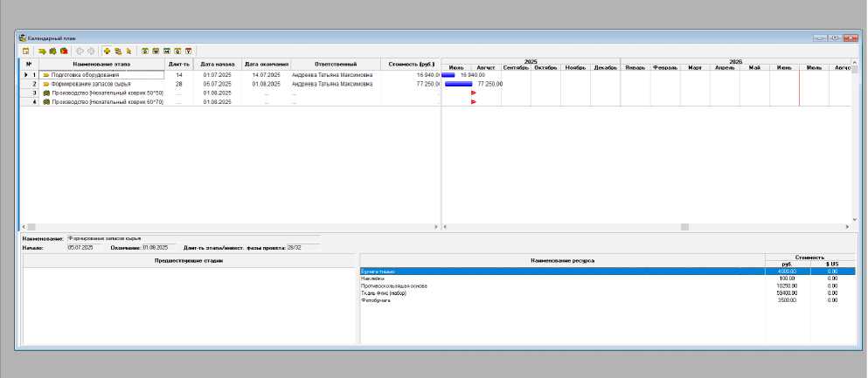
Task: Click the Окончание date field 01.08.2025
Action: [158, 248]
